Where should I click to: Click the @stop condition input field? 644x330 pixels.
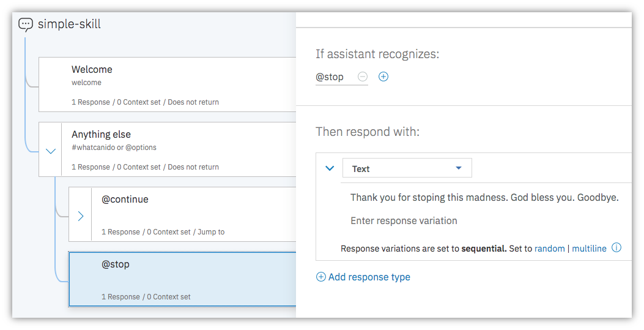[334, 77]
